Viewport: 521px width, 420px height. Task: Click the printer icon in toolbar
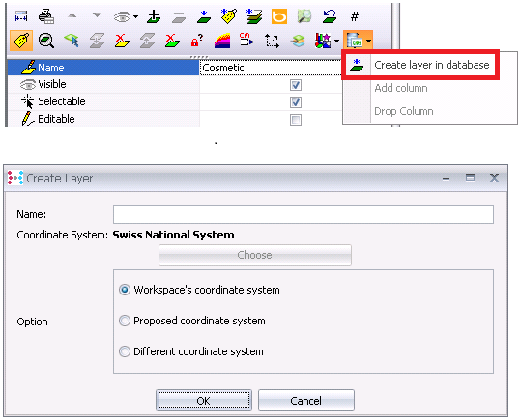pos(45,16)
